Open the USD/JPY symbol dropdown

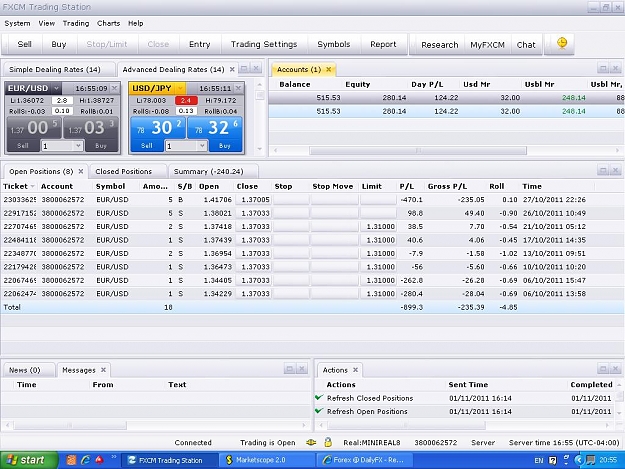coord(180,88)
